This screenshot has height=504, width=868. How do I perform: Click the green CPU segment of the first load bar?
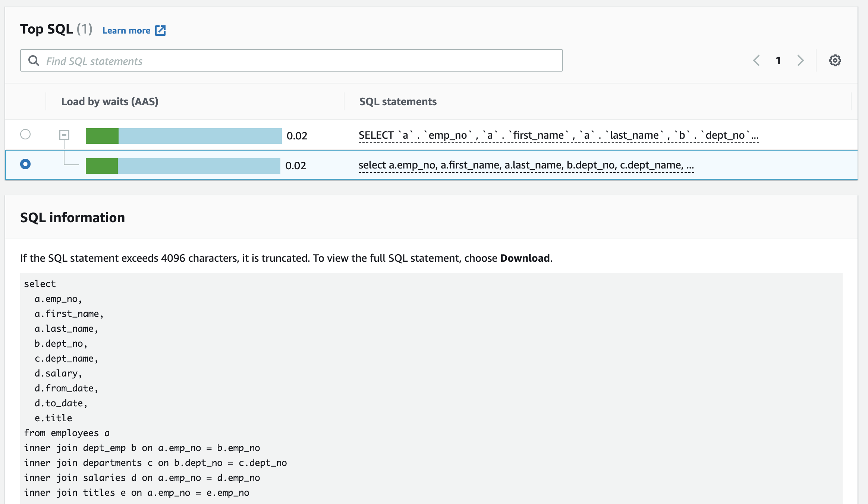tap(102, 136)
